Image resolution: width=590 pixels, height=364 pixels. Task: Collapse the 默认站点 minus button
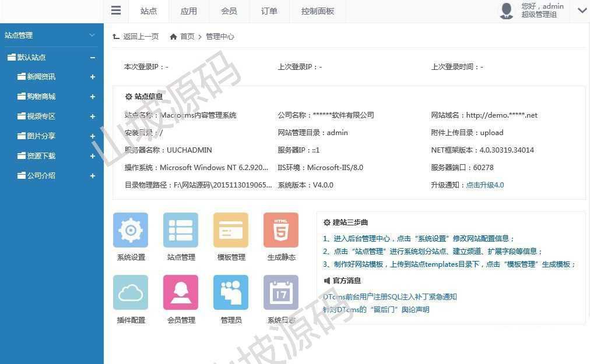coord(93,58)
